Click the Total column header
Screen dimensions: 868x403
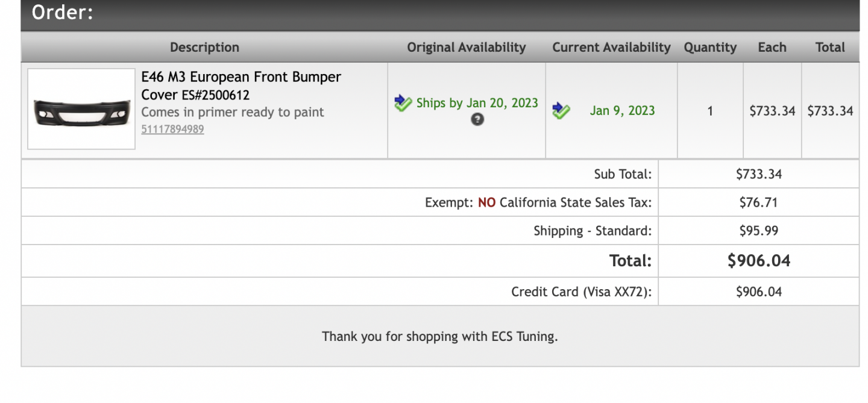pyautogui.click(x=830, y=47)
